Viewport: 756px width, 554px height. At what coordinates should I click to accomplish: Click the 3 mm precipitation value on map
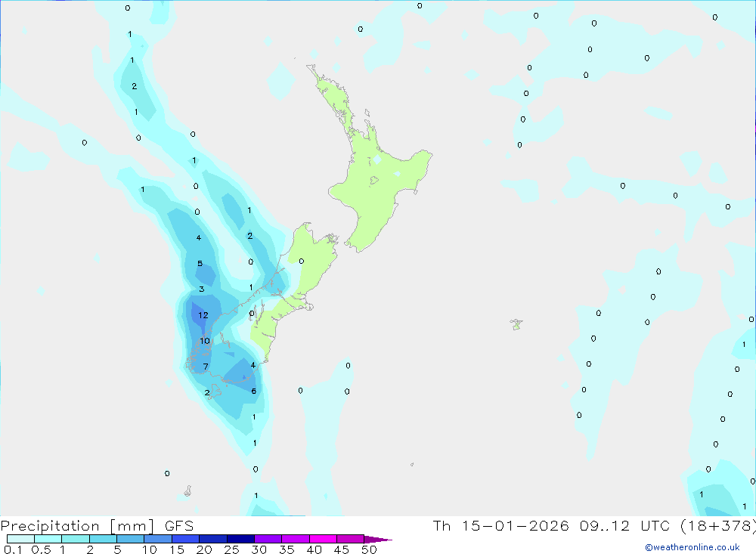(202, 289)
